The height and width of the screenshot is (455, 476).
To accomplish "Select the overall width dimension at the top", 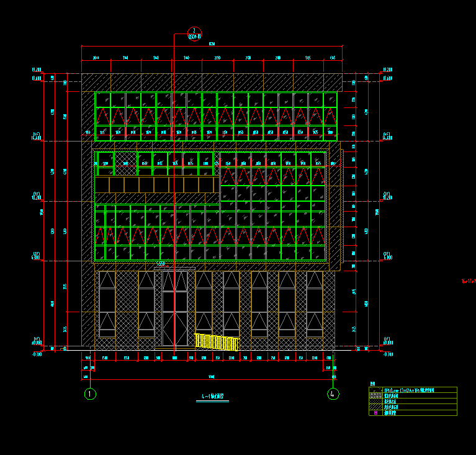I will pos(212,44).
